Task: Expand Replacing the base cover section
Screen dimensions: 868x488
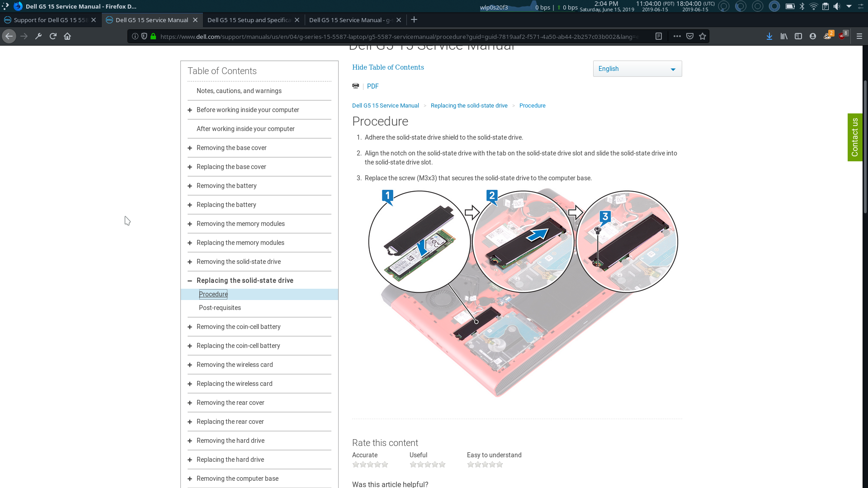Action: pos(190,167)
